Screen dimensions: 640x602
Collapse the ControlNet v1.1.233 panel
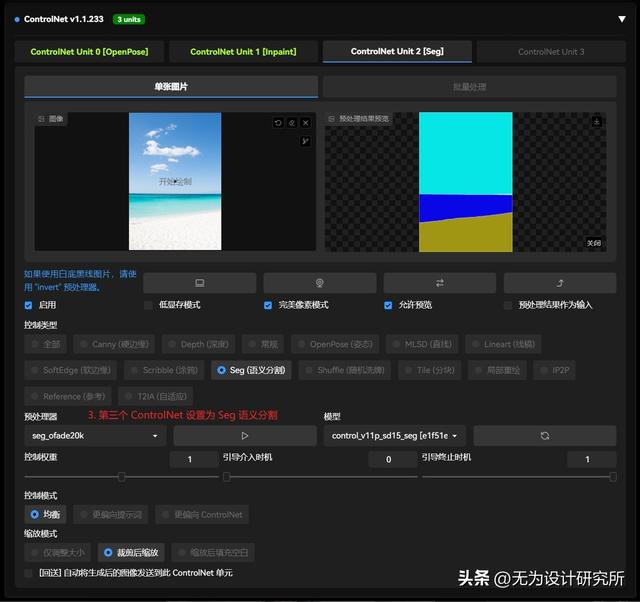(x=621, y=18)
